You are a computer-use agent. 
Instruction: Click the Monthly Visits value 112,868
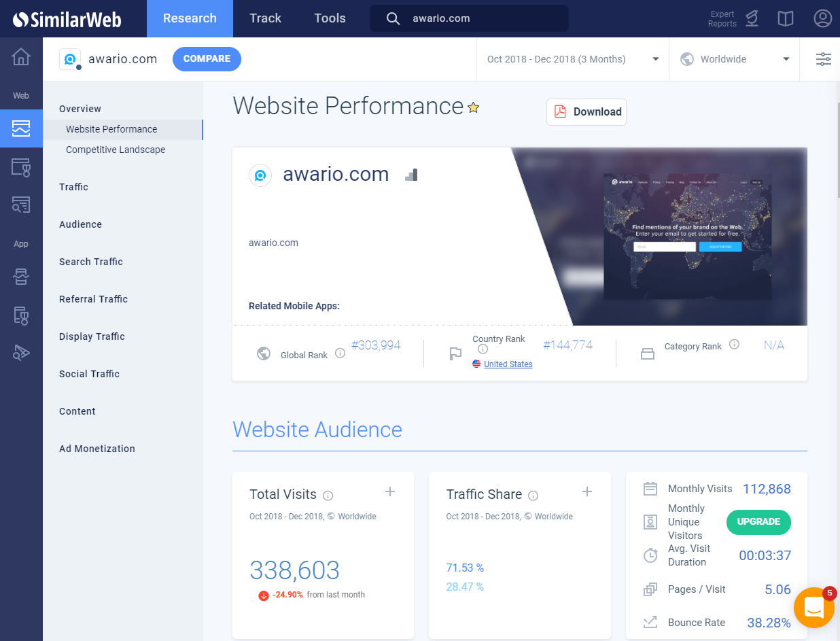tap(767, 489)
